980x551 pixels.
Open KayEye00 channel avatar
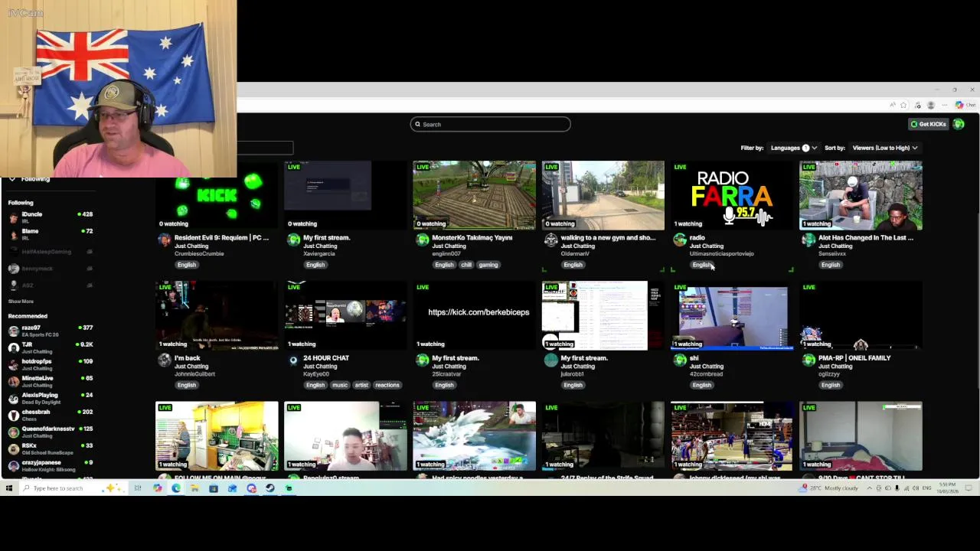pyautogui.click(x=293, y=360)
